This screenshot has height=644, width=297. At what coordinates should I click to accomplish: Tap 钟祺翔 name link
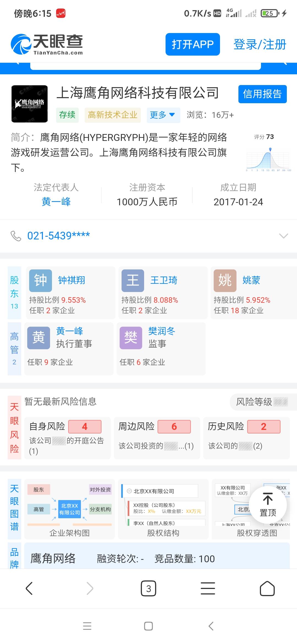click(71, 280)
